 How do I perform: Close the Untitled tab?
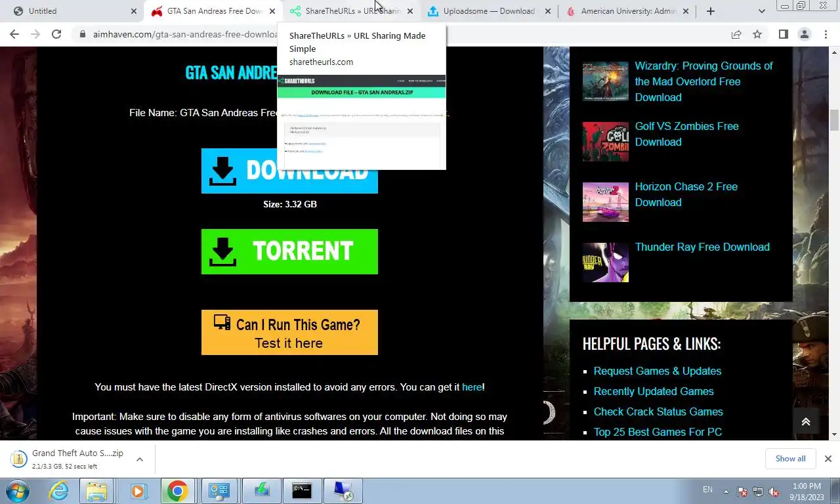tap(134, 11)
